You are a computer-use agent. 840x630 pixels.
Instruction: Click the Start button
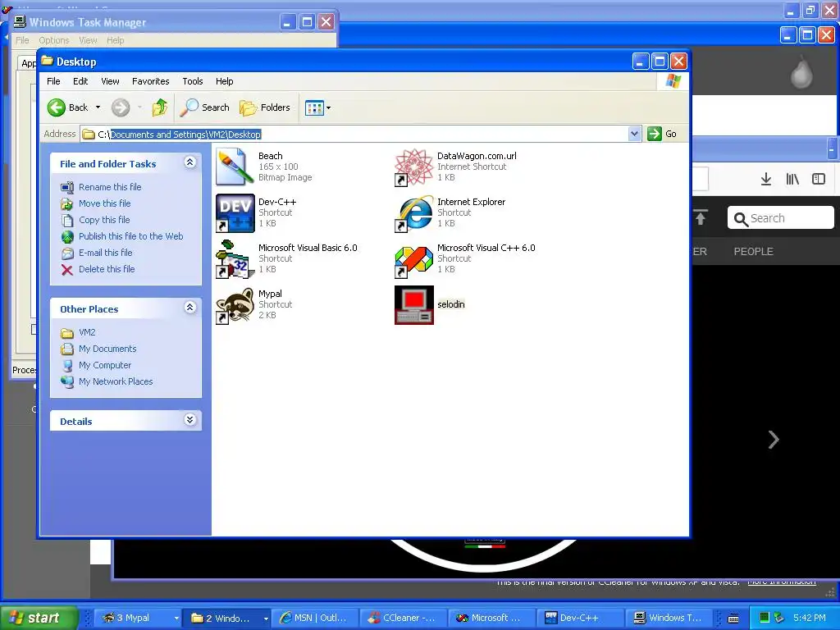(x=38, y=618)
